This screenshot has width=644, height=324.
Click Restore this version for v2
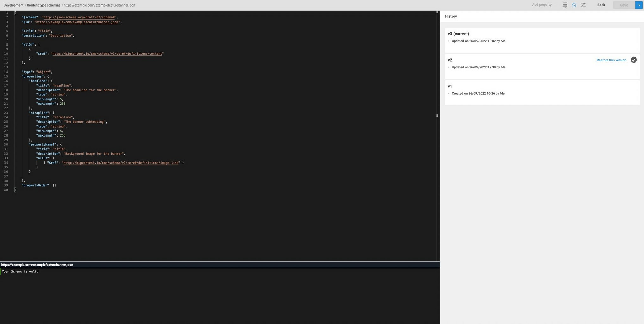tap(611, 60)
